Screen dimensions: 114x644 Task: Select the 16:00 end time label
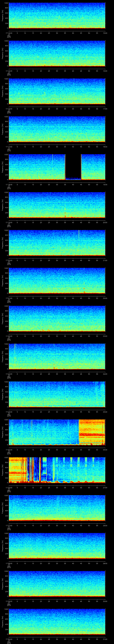105,71
